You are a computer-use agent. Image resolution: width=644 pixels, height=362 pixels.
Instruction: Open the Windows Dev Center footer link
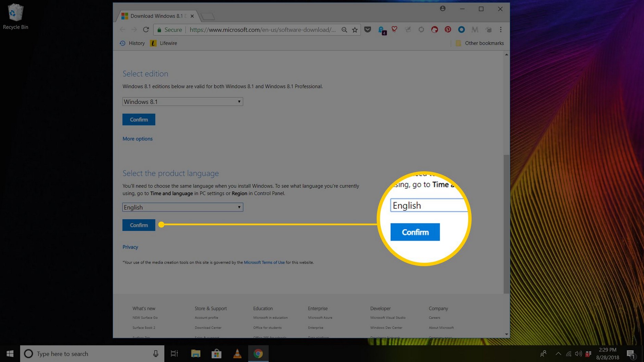click(386, 327)
